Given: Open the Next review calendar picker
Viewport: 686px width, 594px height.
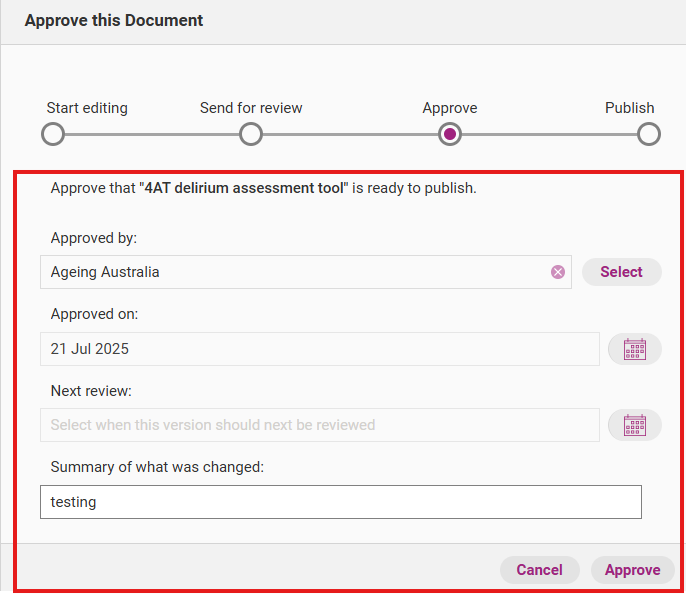Looking at the screenshot, I should pyautogui.click(x=634, y=425).
